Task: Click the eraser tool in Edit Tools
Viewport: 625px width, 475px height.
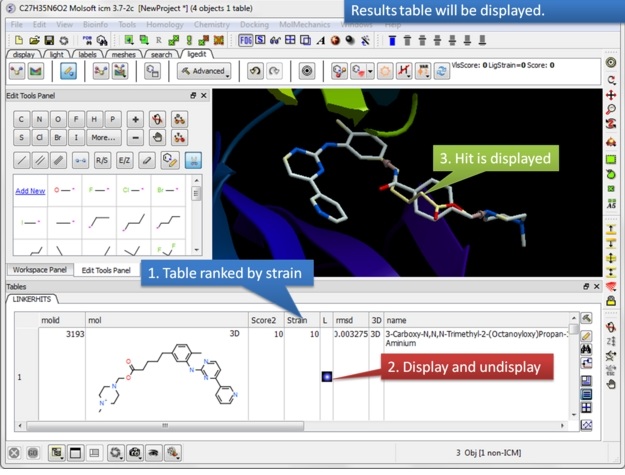Action: (x=147, y=160)
